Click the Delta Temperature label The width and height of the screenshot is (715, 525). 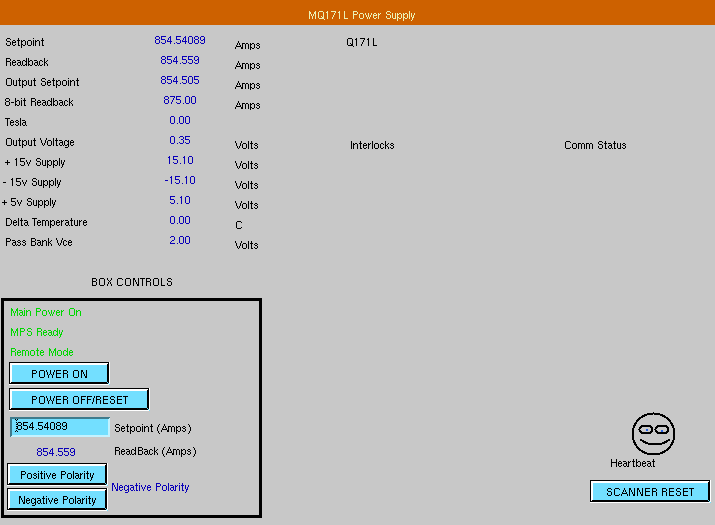tap(46, 222)
